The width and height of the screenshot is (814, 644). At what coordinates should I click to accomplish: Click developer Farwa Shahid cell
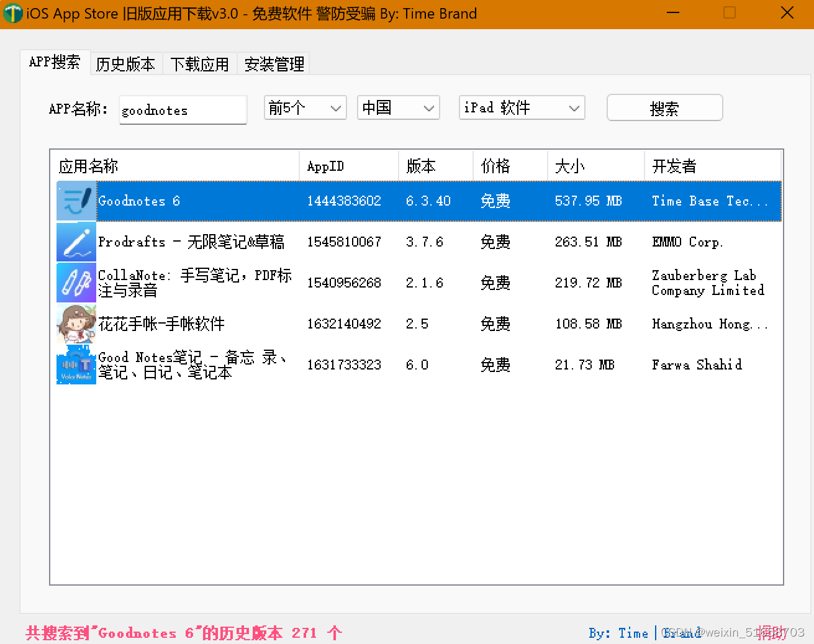(x=697, y=365)
